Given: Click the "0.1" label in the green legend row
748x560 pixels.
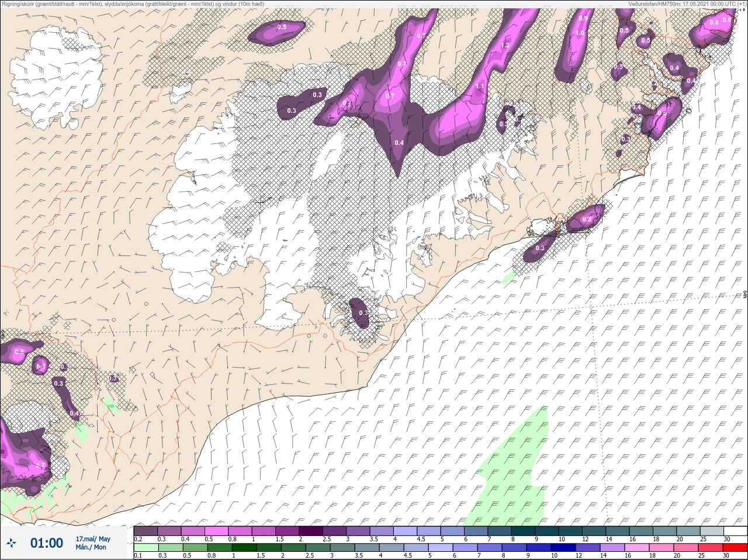Looking at the screenshot, I should 138,555.
